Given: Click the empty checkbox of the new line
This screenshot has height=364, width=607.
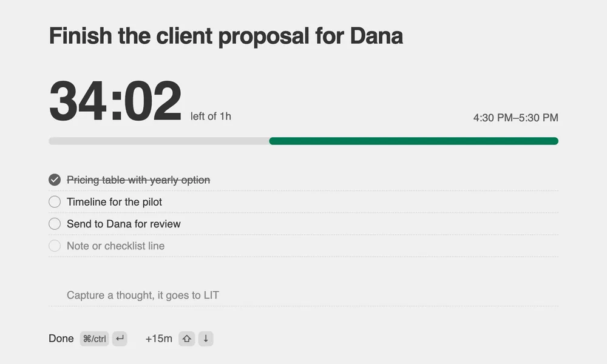Looking at the screenshot, I should pos(55,246).
